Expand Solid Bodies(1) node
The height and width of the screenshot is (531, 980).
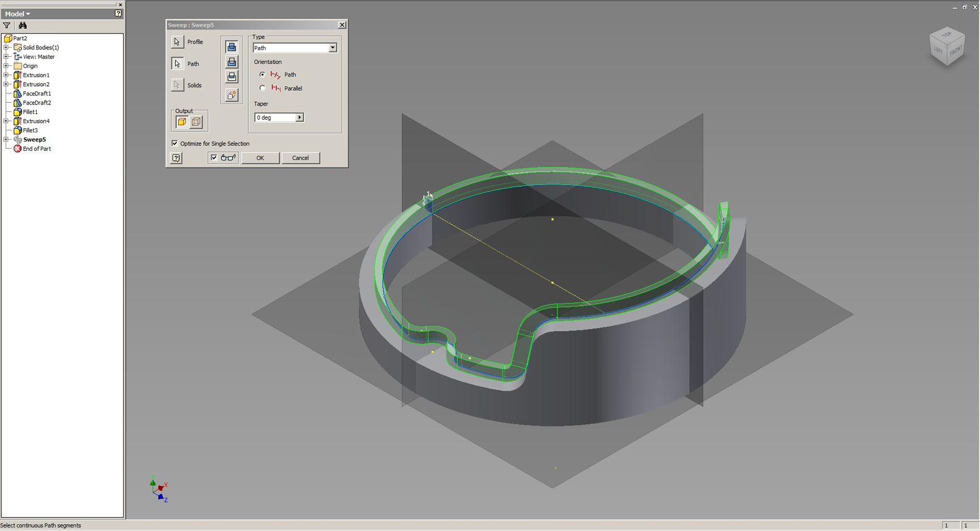(x=6, y=48)
